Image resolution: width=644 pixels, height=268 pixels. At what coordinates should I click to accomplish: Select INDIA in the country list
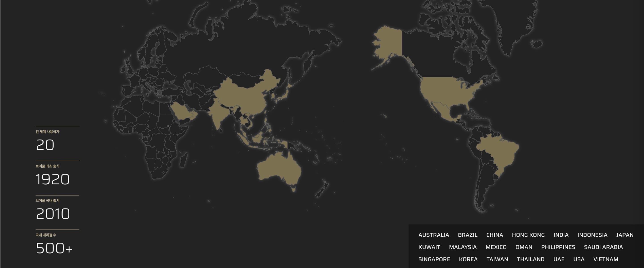coord(561,235)
